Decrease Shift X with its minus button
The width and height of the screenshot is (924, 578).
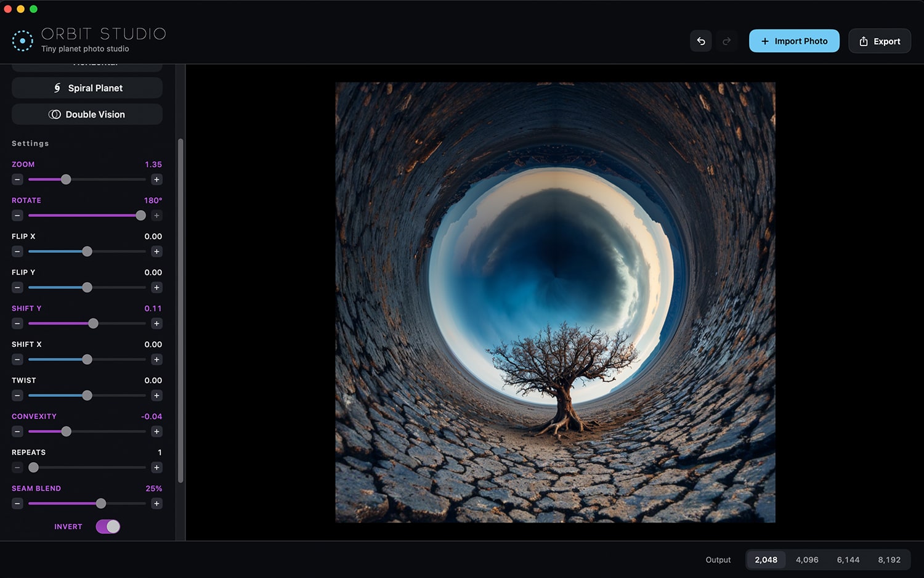(17, 360)
